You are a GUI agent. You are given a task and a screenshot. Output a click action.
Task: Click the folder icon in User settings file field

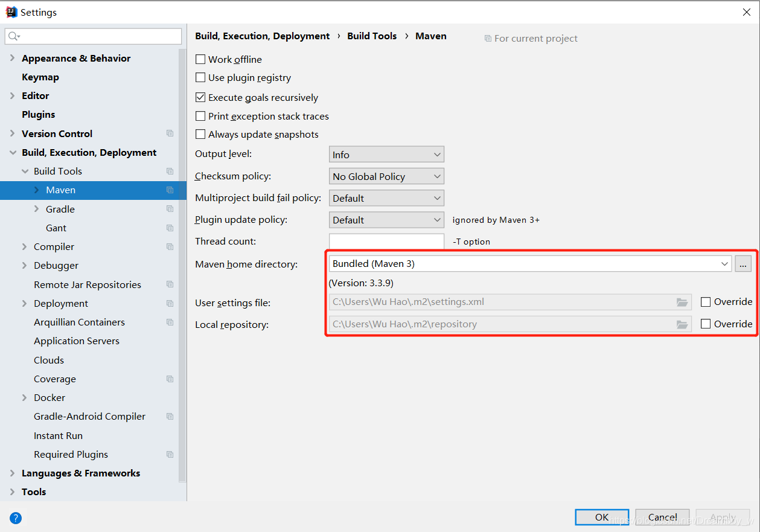pyautogui.click(x=682, y=303)
